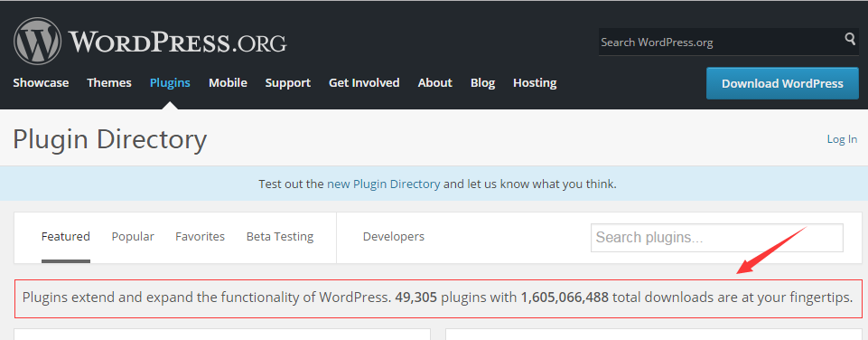Click the 49,305 plugins count
This screenshot has height=340, width=868.
[416, 297]
